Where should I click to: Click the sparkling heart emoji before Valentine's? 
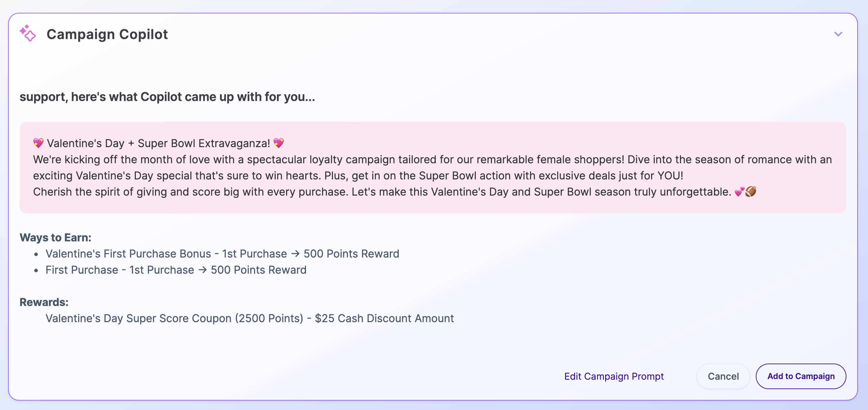[x=38, y=143]
